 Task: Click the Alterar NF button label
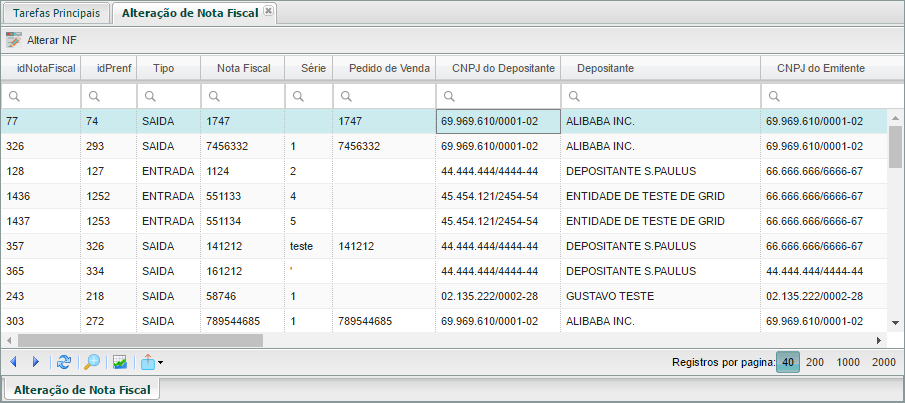pyautogui.click(x=51, y=40)
